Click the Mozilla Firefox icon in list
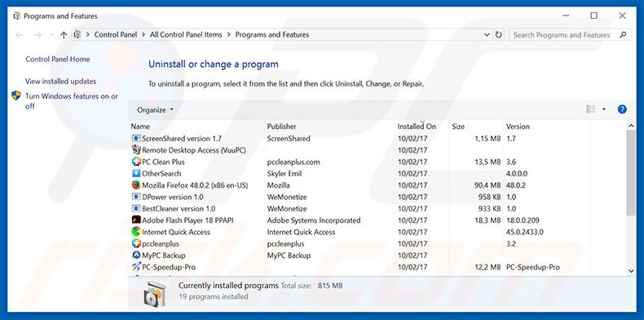 pyautogui.click(x=136, y=185)
